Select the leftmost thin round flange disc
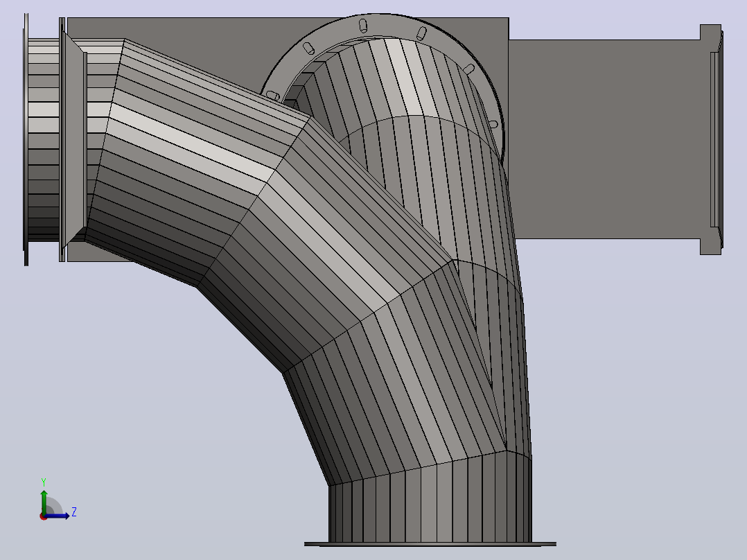 pos(26,139)
